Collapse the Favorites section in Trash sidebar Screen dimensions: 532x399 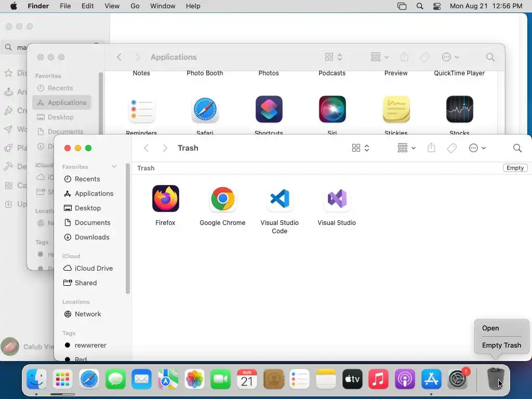click(114, 166)
